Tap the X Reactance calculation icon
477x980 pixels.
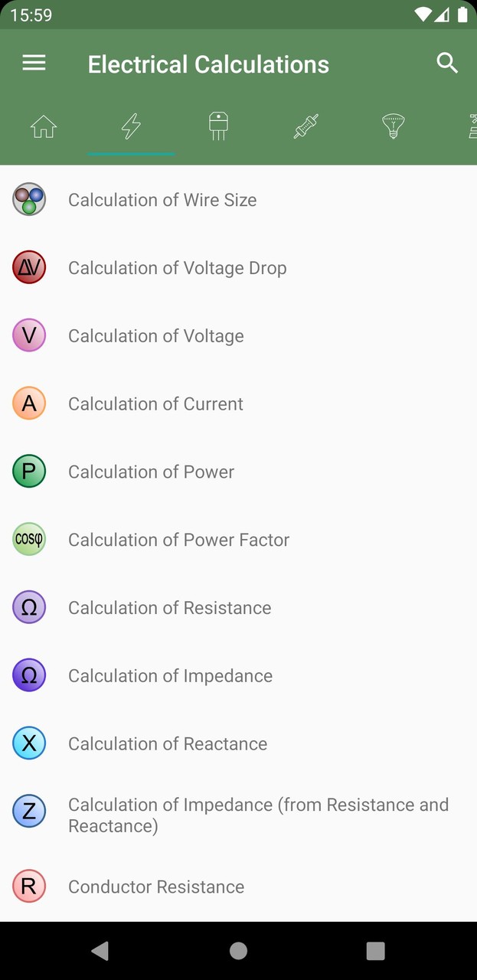(x=29, y=743)
